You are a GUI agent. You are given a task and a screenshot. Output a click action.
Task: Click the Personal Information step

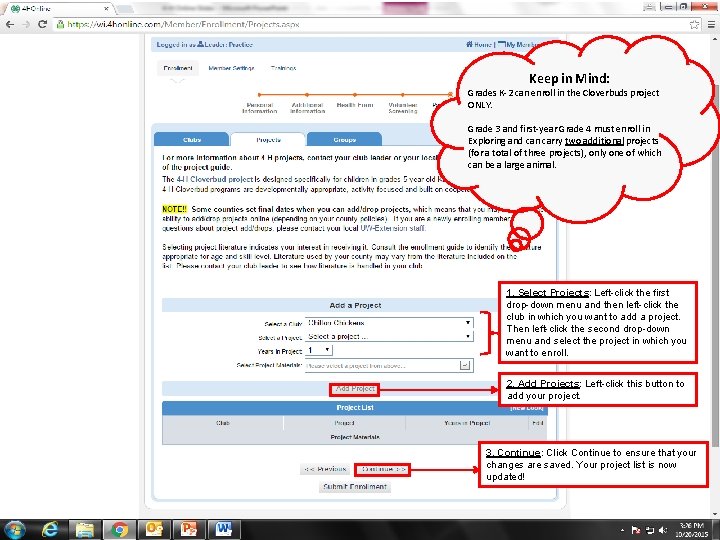260,108
